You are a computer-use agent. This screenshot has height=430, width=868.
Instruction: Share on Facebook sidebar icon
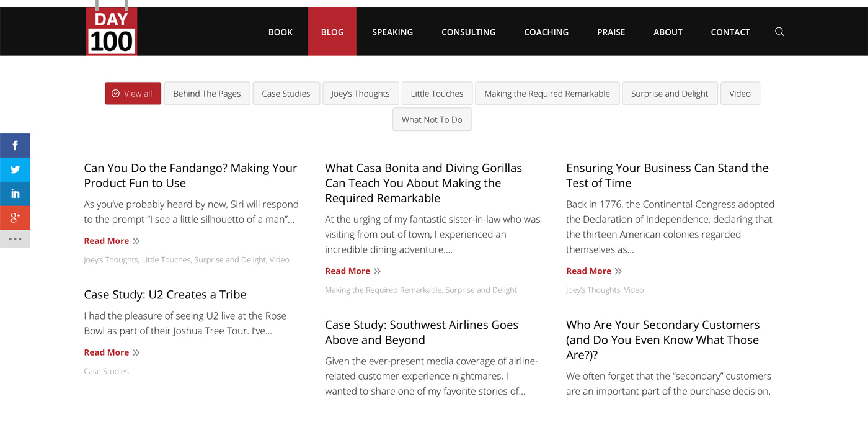[x=15, y=145]
